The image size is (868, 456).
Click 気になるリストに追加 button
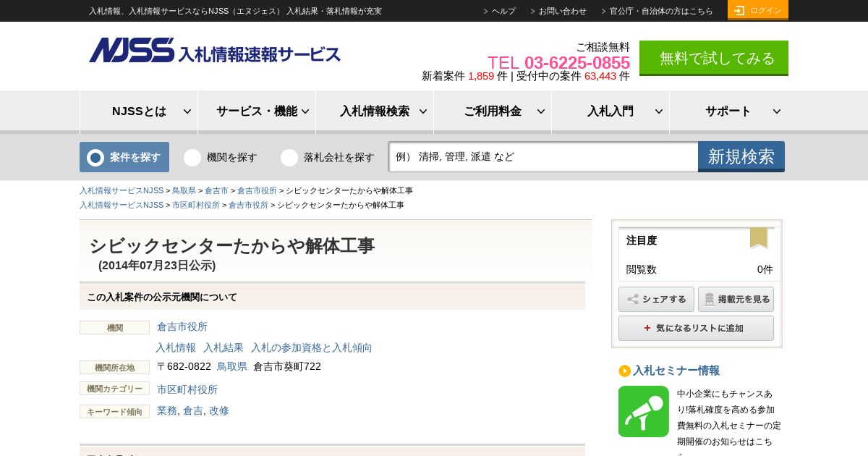pyautogui.click(x=696, y=328)
